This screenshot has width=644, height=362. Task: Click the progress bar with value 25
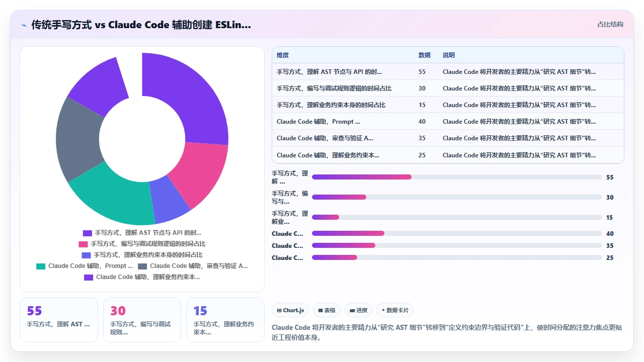click(x=457, y=257)
